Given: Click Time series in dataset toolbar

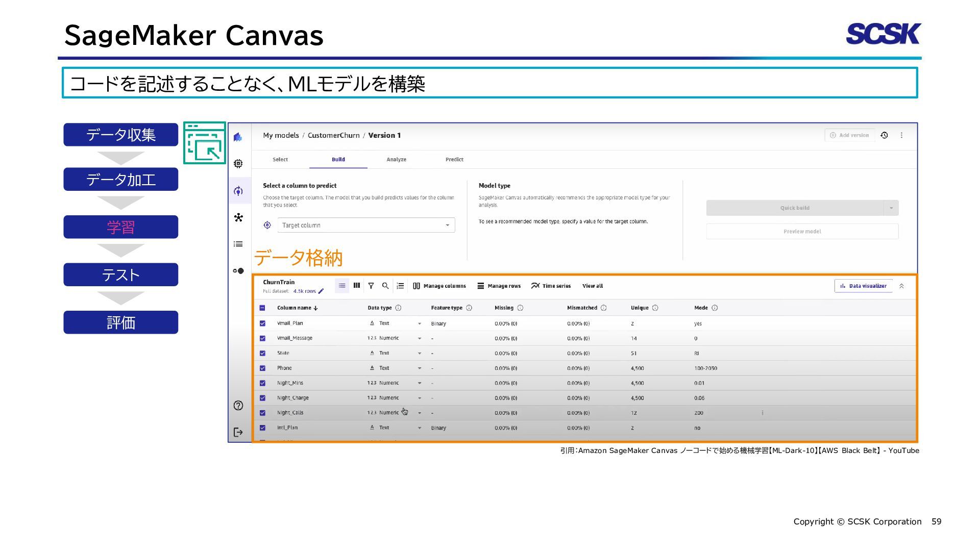Looking at the screenshot, I should click(x=551, y=286).
